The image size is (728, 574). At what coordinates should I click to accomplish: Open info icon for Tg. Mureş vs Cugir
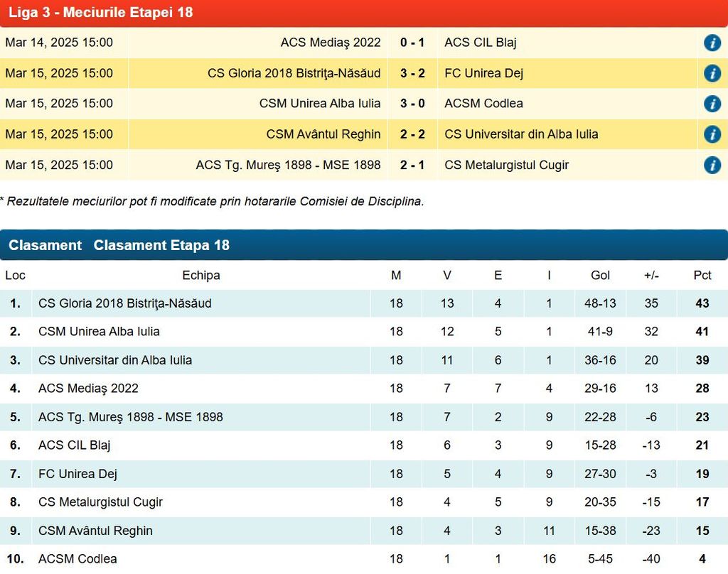(x=712, y=166)
